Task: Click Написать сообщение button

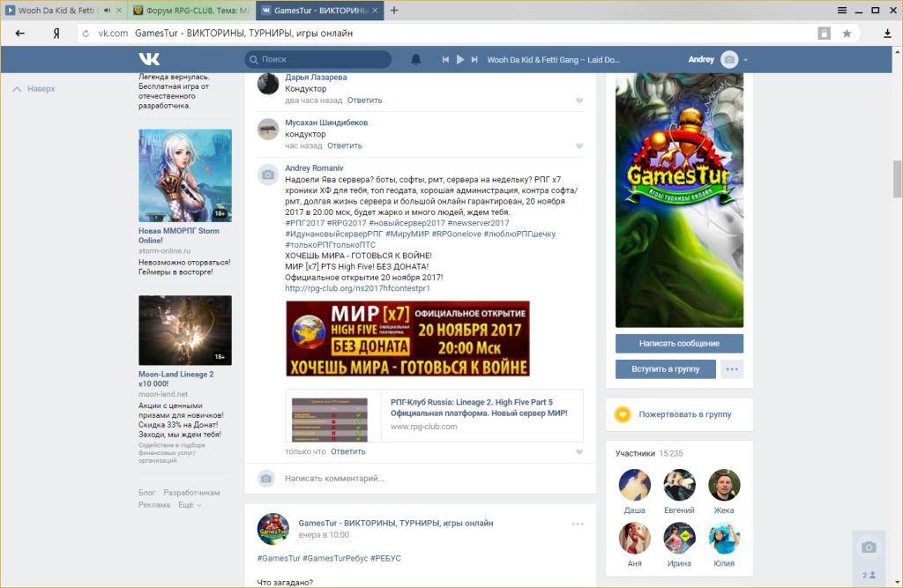Action: coord(679,343)
